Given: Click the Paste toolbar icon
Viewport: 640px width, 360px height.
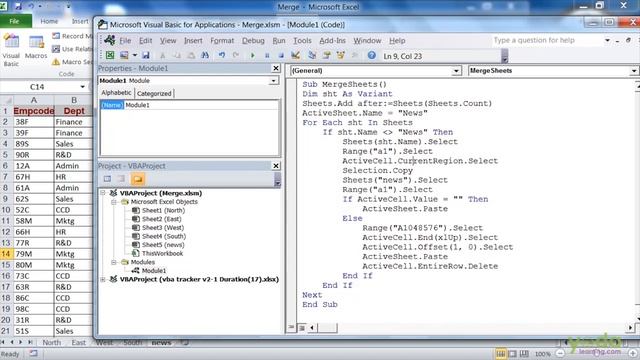Looking at the screenshot, I should click(191, 55).
